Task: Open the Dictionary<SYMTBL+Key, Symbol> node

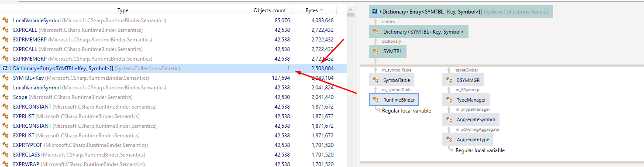Action: tap(419, 32)
